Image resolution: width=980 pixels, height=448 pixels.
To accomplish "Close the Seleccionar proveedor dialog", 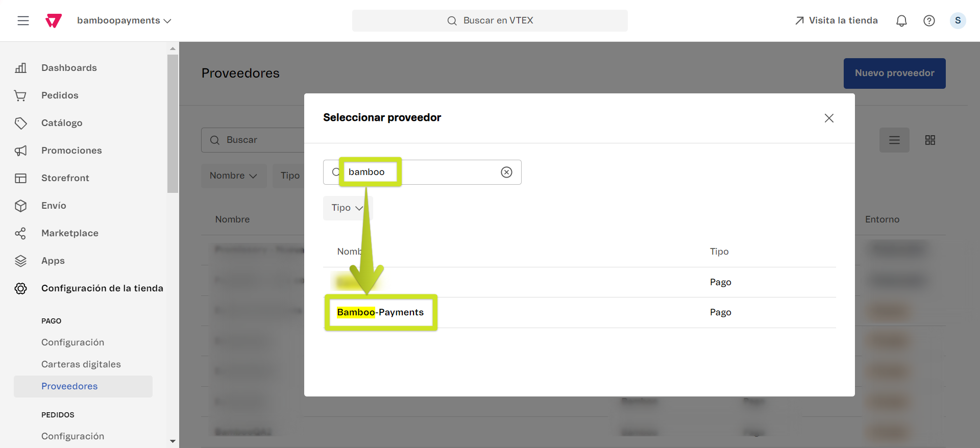I will [829, 118].
